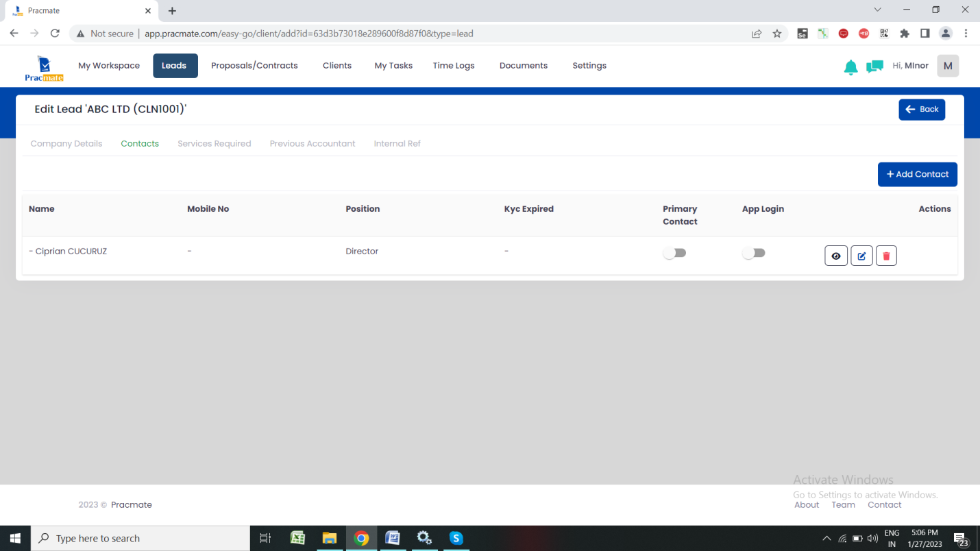Click the Back button
Image resolution: width=980 pixels, height=551 pixels.
tap(922, 110)
